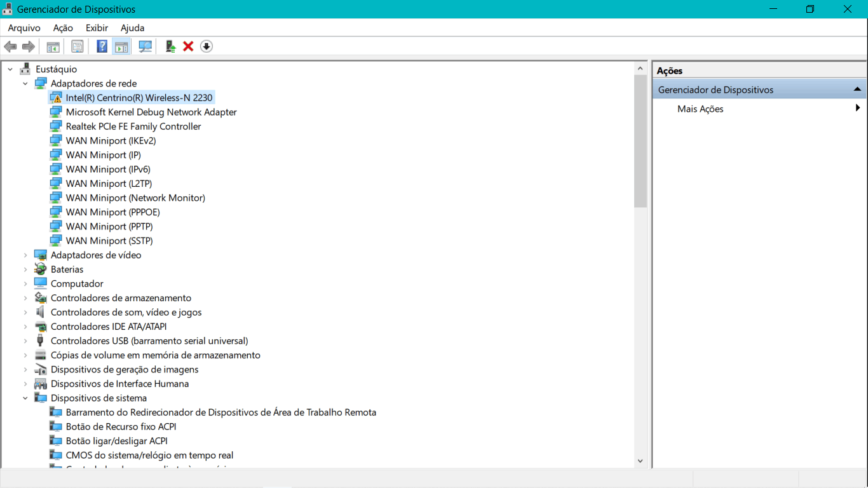
Task: Click the Adaptadores de vídeo icon
Action: [x=41, y=255]
